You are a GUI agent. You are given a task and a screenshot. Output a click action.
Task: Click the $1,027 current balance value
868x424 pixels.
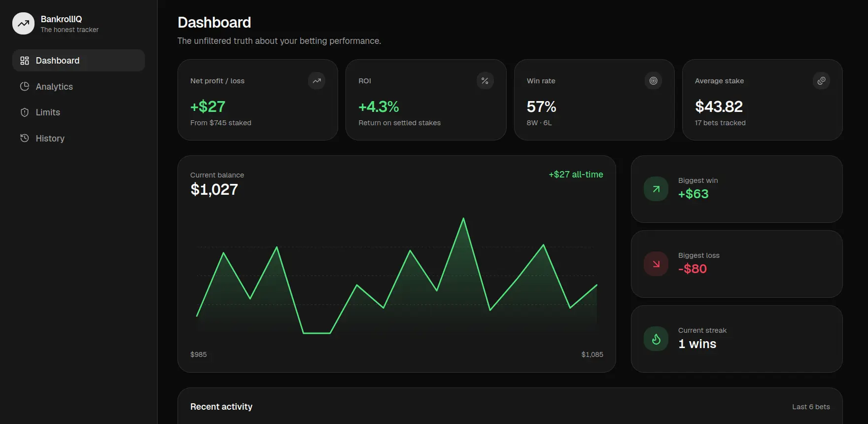tap(214, 189)
